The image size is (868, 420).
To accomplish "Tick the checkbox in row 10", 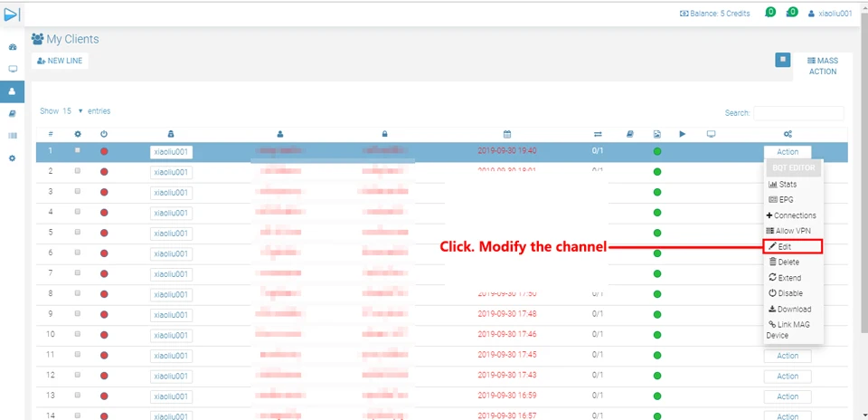I will 78,334.
